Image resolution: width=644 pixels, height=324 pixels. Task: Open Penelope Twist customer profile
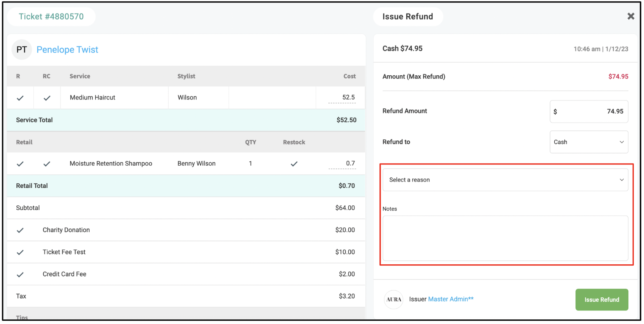coord(67,50)
